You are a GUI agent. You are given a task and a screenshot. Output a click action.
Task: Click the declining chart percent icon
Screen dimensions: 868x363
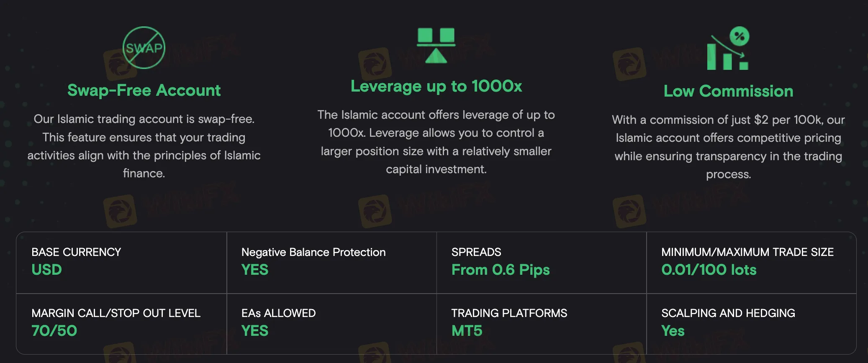(x=728, y=48)
